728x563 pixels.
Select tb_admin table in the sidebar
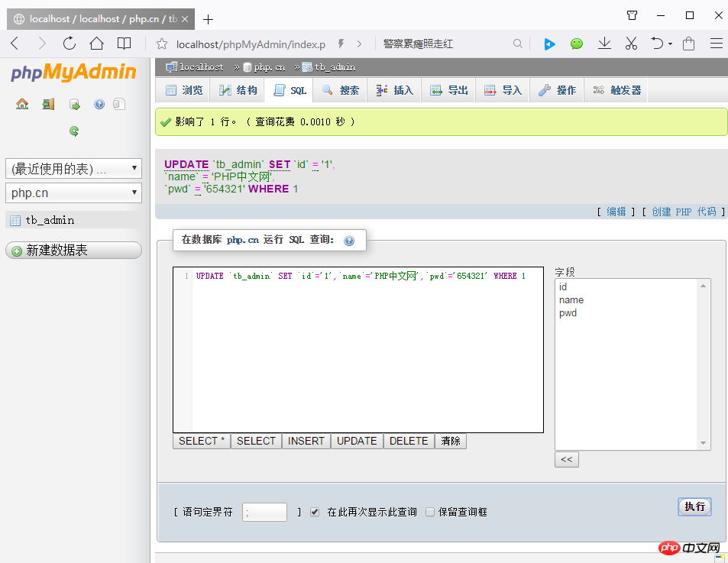tap(50, 220)
